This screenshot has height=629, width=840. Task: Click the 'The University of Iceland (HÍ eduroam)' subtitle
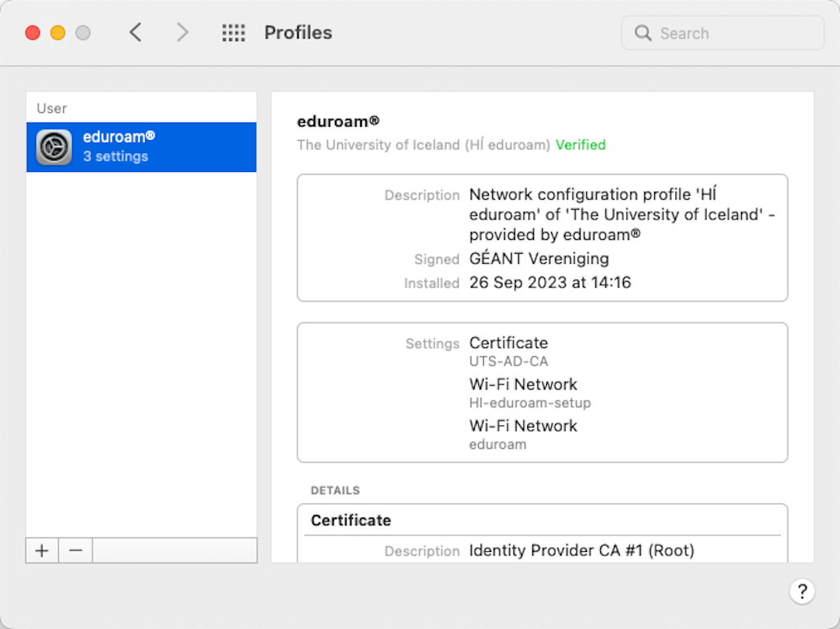[424, 145]
